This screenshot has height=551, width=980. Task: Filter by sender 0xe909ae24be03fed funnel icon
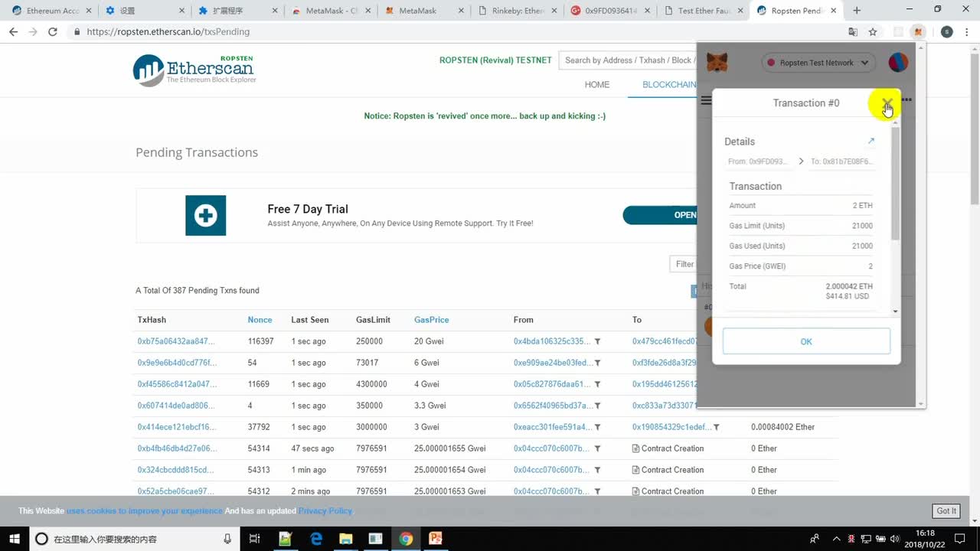[x=597, y=363]
